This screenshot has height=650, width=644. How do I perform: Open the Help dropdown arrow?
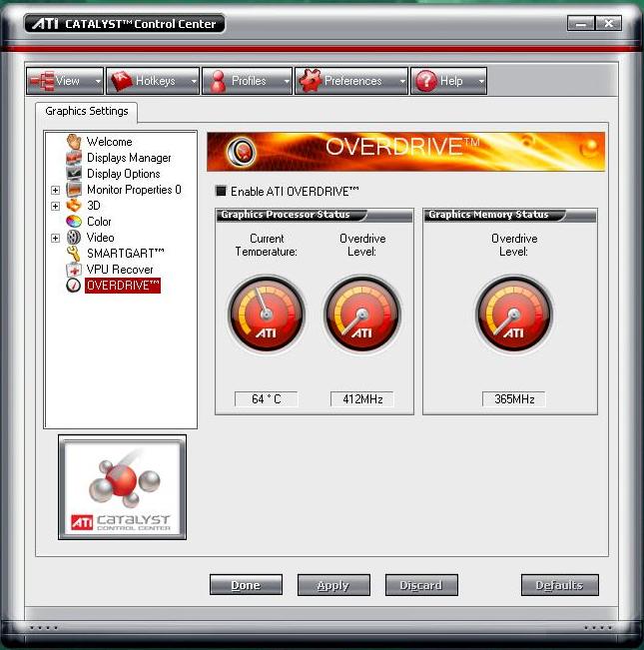pyautogui.click(x=481, y=81)
